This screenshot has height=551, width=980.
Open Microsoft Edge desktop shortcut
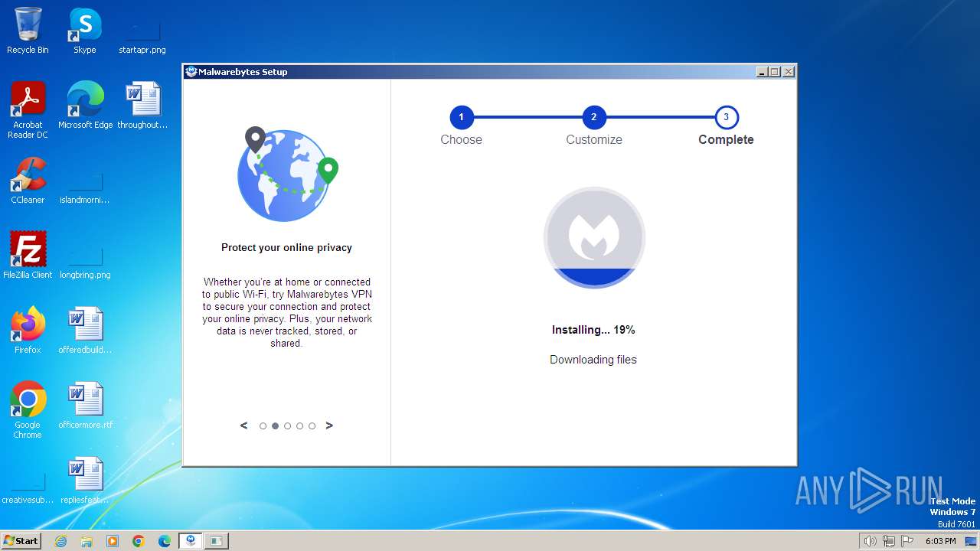[x=85, y=106]
